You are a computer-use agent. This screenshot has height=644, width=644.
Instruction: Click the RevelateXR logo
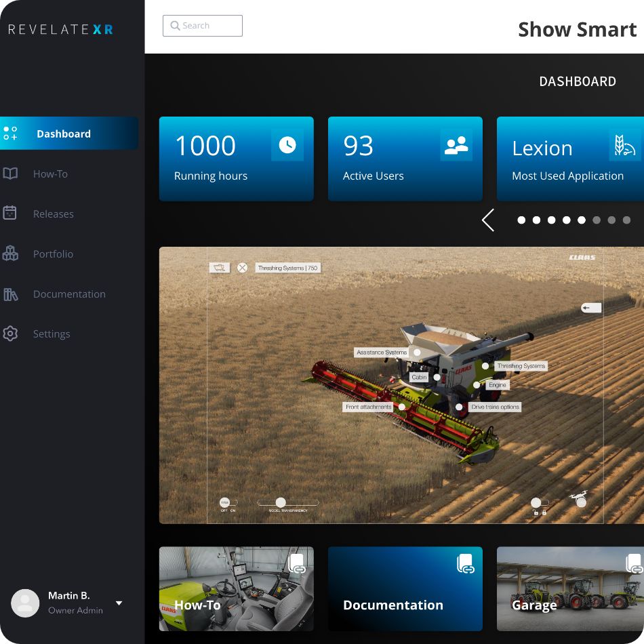pyautogui.click(x=60, y=30)
